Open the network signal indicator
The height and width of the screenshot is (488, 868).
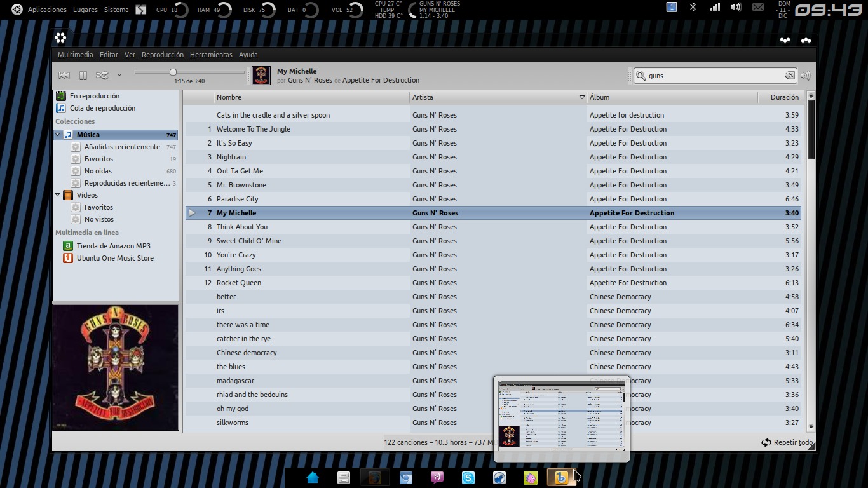(715, 7)
